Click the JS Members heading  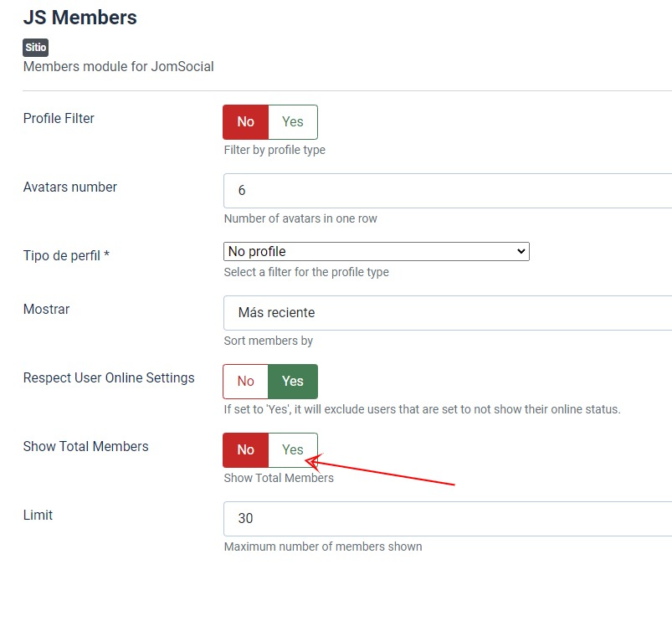coord(80,17)
